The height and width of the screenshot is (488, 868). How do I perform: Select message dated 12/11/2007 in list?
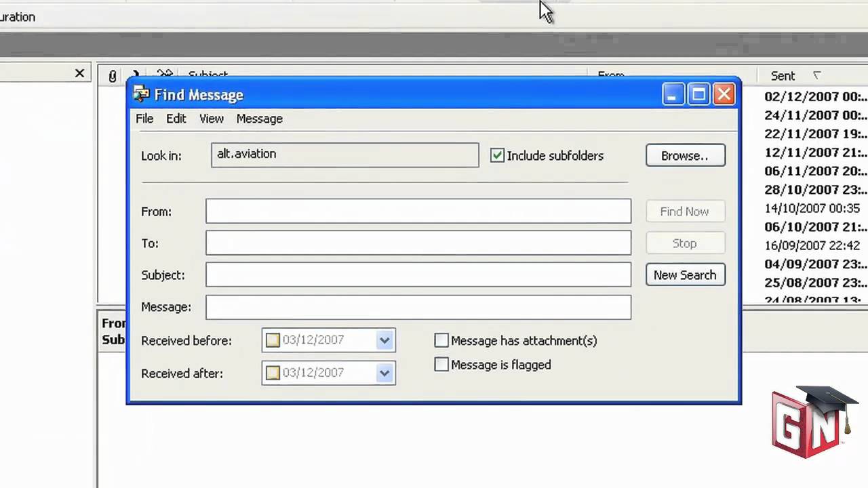click(816, 152)
